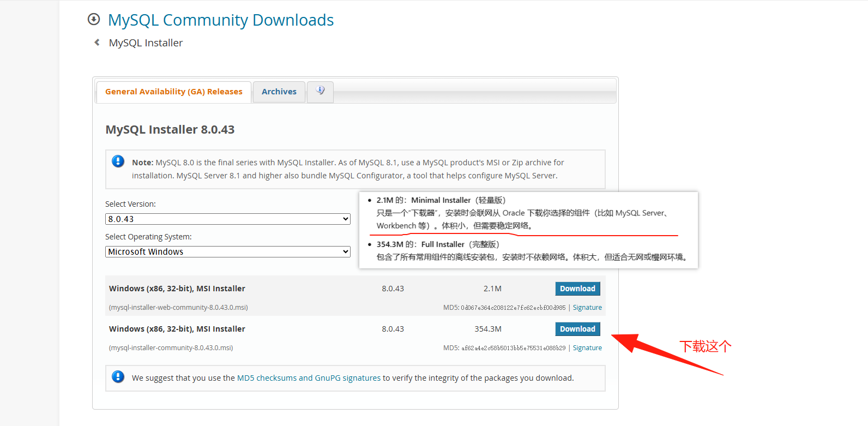Click the Select Operating System label
This screenshot has height=426, width=868.
(x=148, y=237)
